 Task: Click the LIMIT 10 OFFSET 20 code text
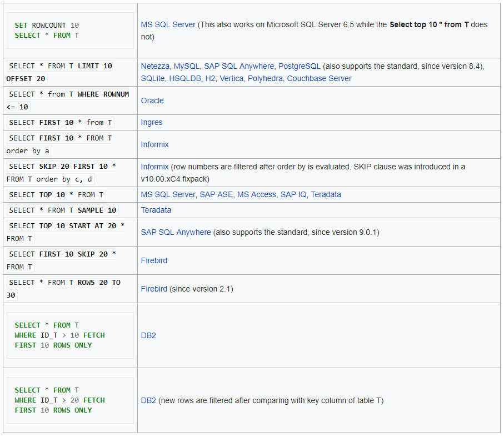[x=59, y=72]
